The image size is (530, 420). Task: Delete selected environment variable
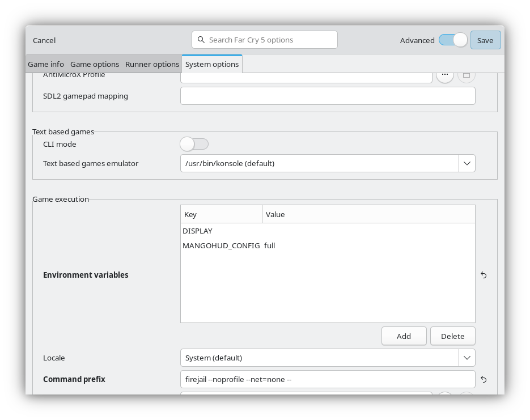pyautogui.click(x=452, y=336)
